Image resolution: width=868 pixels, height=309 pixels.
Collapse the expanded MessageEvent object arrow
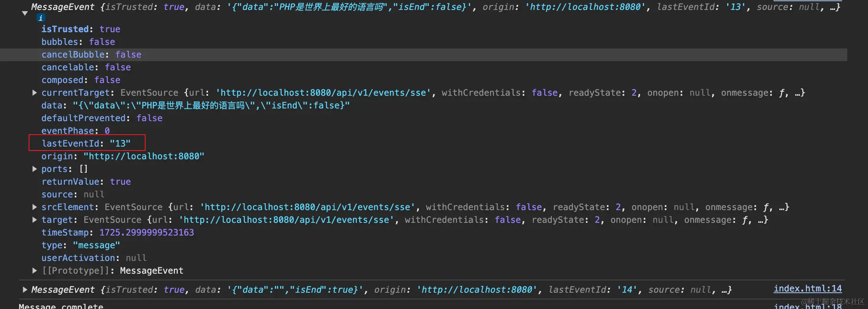tap(25, 13)
